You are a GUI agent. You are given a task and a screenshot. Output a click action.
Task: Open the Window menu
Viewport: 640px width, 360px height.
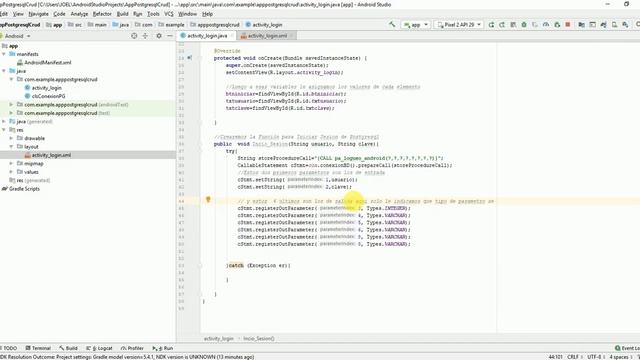[187, 14]
